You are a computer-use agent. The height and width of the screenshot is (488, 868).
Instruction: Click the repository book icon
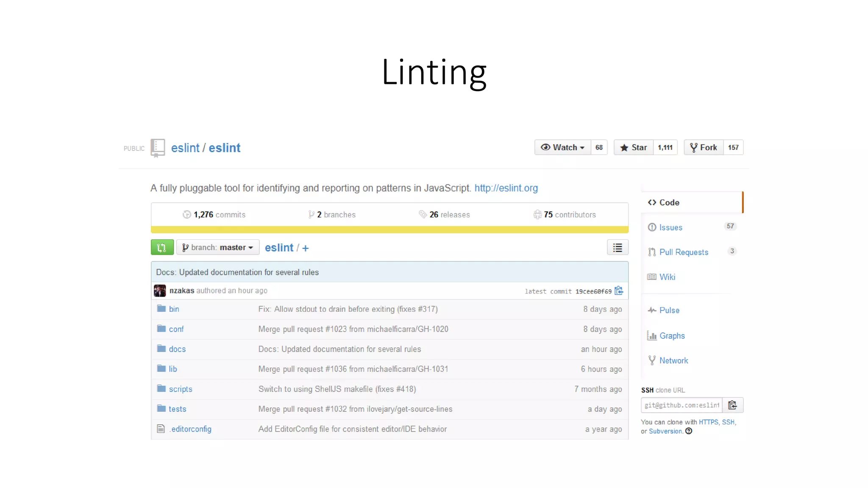point(158,148)
